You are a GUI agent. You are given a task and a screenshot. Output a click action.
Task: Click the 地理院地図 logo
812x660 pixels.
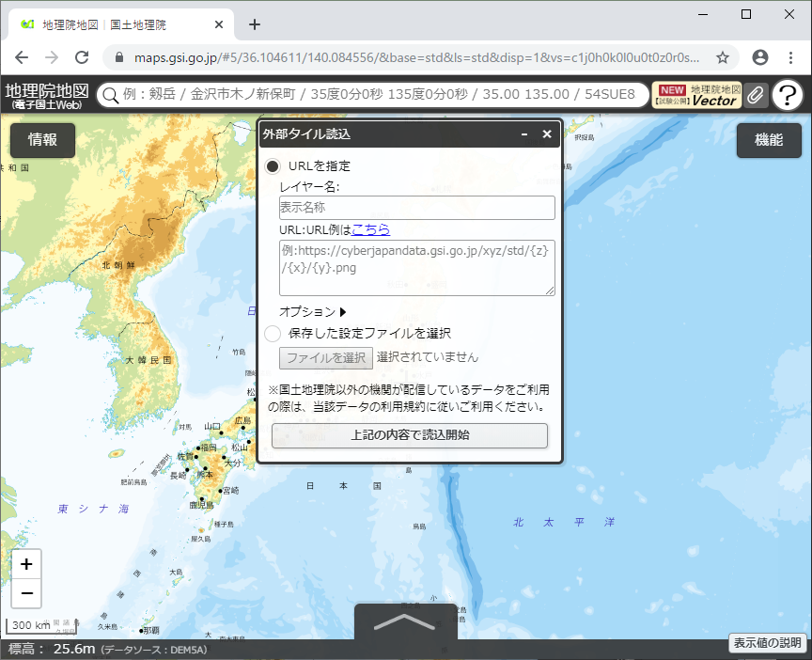coord(47,96)
